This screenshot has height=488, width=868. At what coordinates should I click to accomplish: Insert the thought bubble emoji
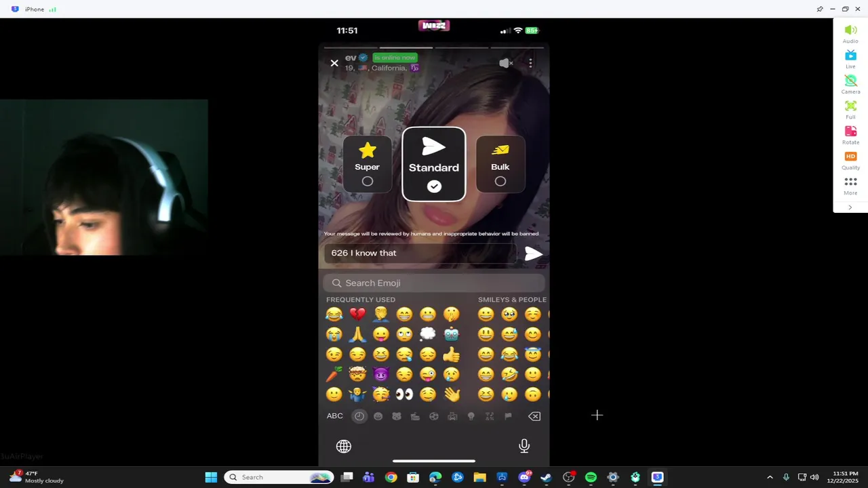(428, 334)
